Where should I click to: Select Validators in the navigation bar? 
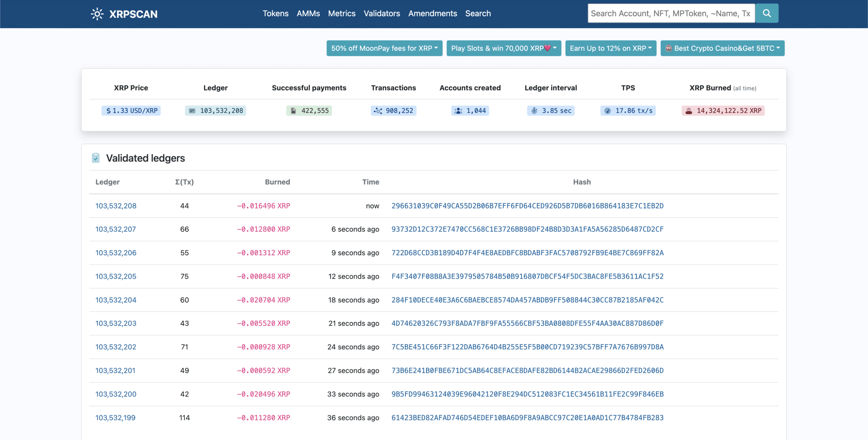pos(382,14)
